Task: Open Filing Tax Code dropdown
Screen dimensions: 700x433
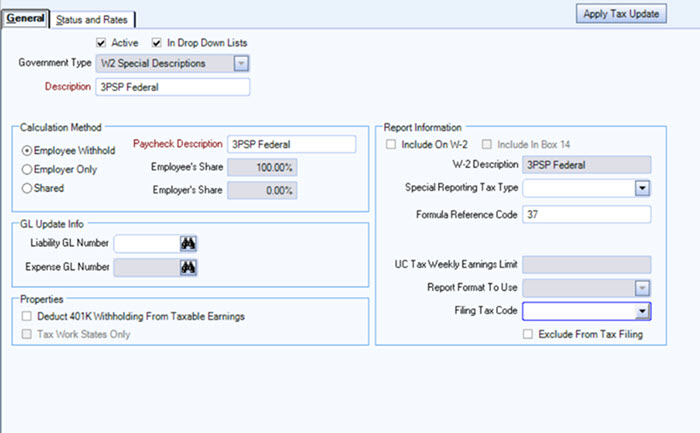Action: pyautogui.click(x=642, y=311)
